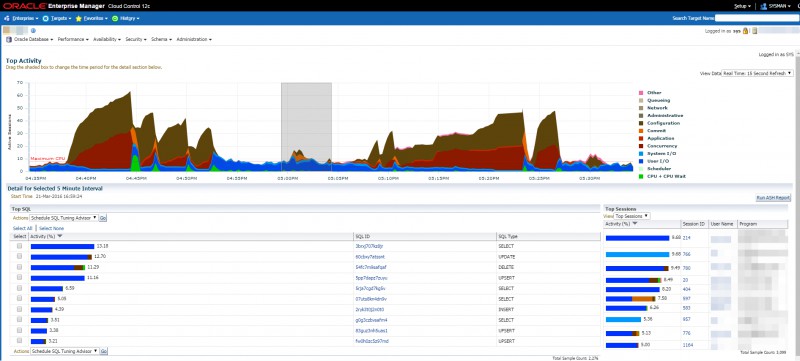Viewport: 800px width, 361px height.
Task: Open session ID 766 link
Action: (x=686, y=253)
